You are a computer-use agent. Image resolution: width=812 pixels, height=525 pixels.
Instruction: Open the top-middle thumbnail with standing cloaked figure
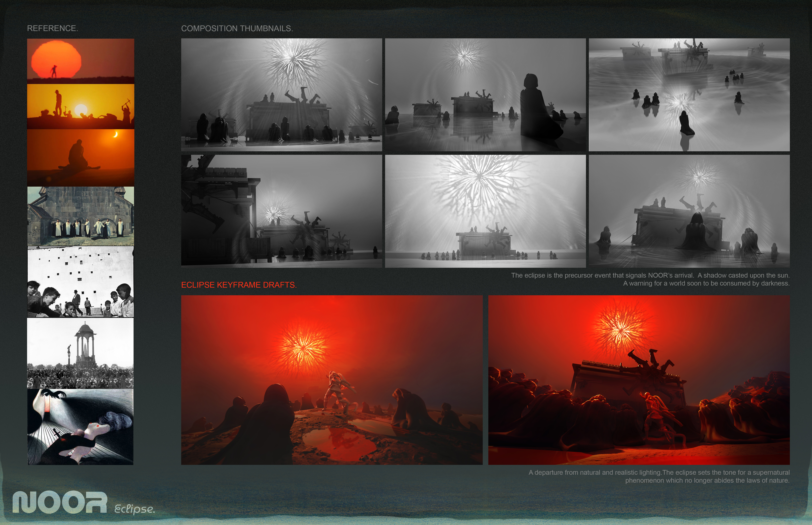tap(485, 94)
